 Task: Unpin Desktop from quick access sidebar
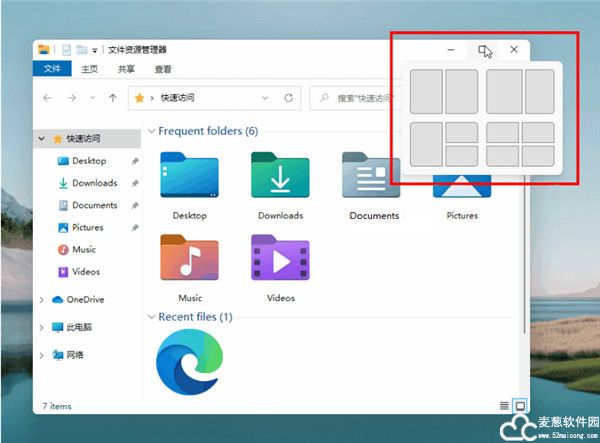point(135,161)
